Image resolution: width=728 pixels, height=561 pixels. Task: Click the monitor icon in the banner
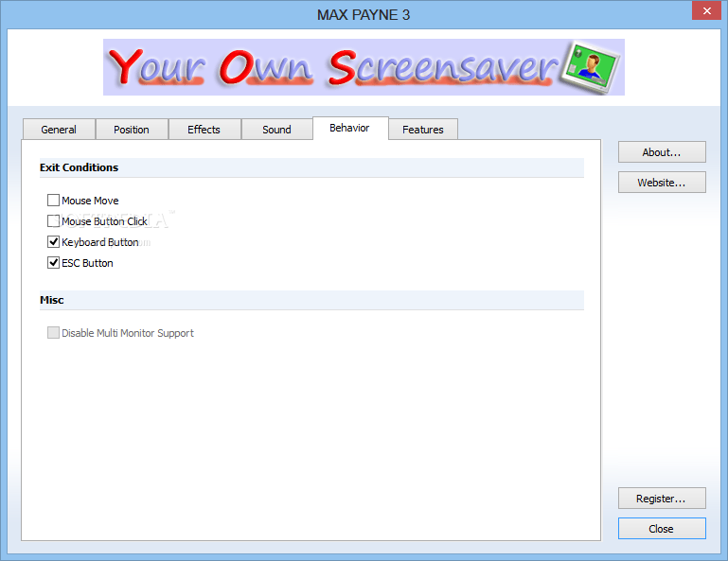(x=591, y=67)
